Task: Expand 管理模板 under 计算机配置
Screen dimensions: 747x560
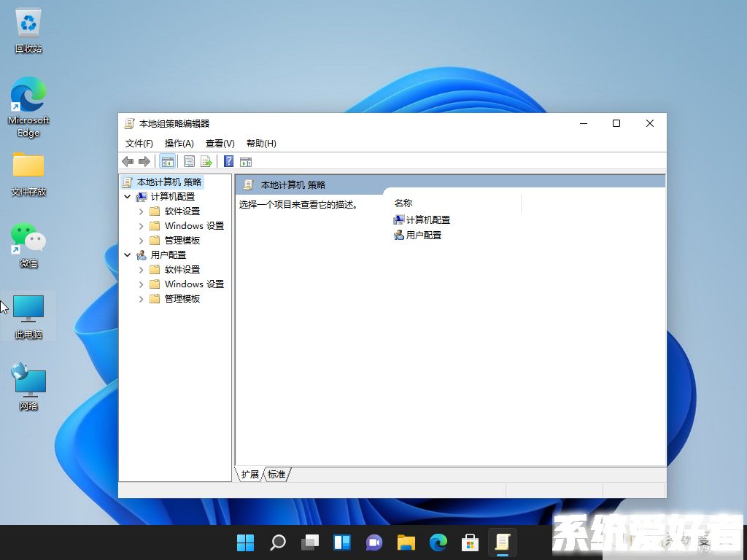Action: (141, 241)
